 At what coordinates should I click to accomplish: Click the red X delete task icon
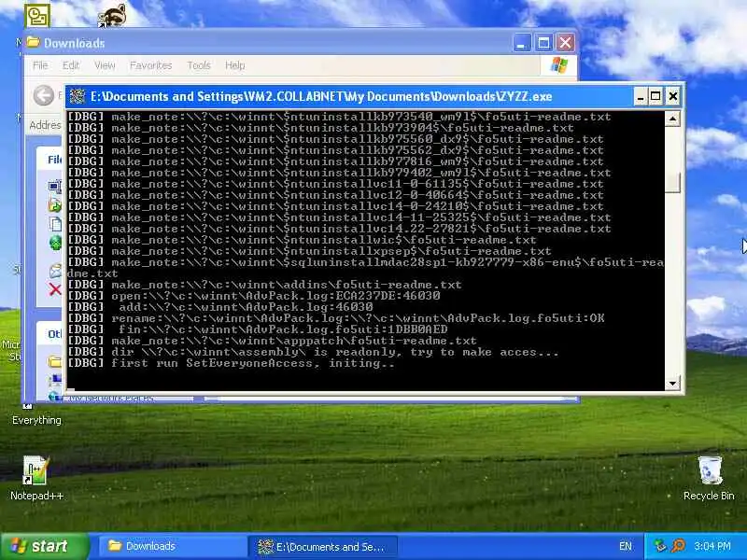click(55, 289)
